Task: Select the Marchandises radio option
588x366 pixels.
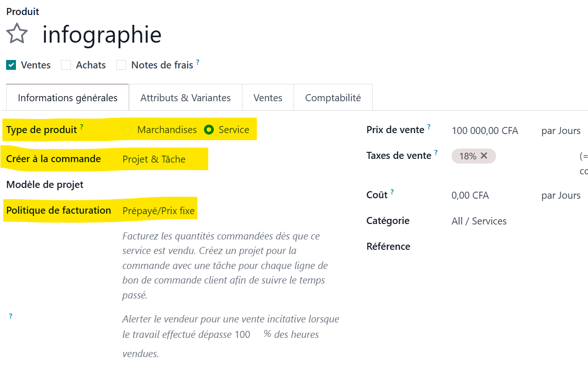Action: coord(127,130)
